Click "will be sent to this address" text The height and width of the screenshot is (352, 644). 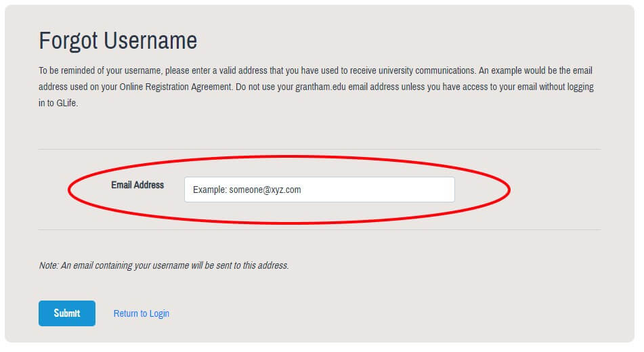[236, 265]
